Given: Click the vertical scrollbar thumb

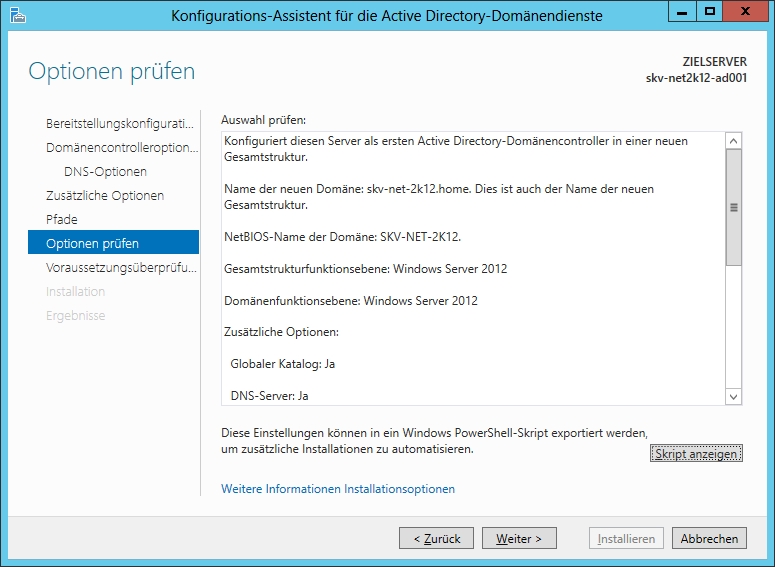Looking at the screenshot, I should (x=734, y=208).
